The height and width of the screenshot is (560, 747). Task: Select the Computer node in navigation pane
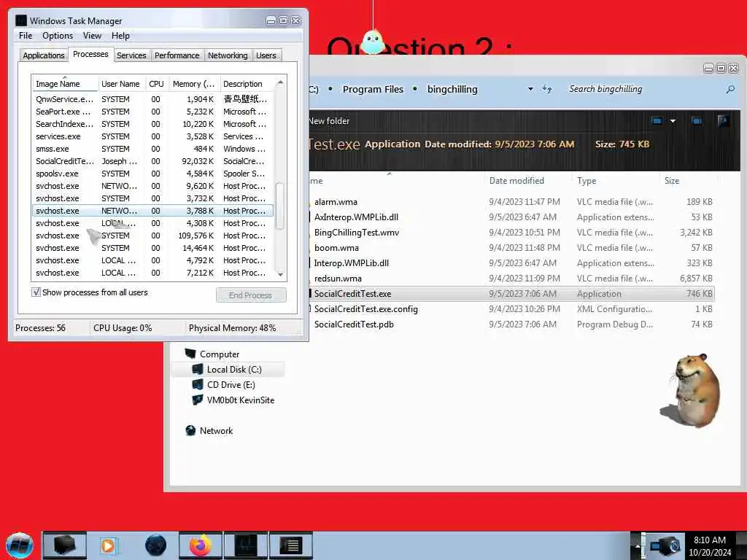(x=219, y=354)
